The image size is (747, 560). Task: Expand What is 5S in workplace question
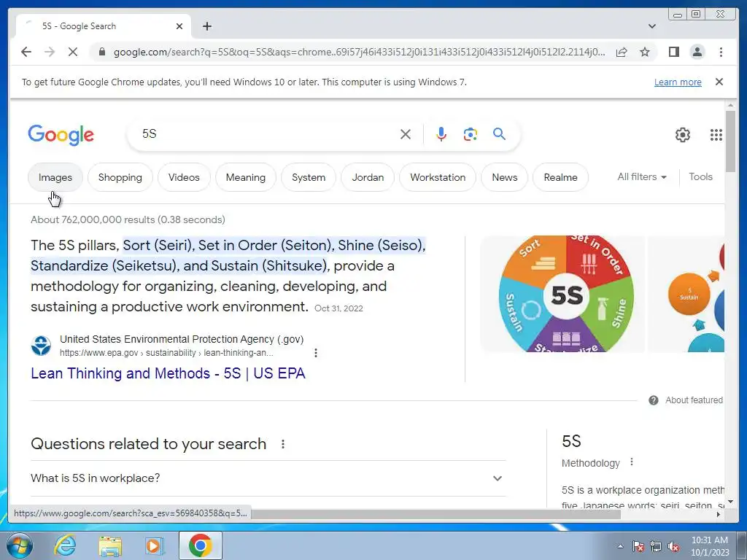coord(268,478)
